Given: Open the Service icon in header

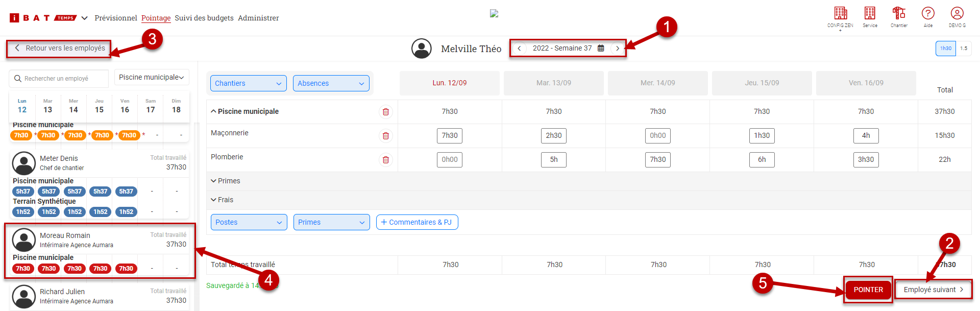Looking at the screenshot, I should 870,14.
